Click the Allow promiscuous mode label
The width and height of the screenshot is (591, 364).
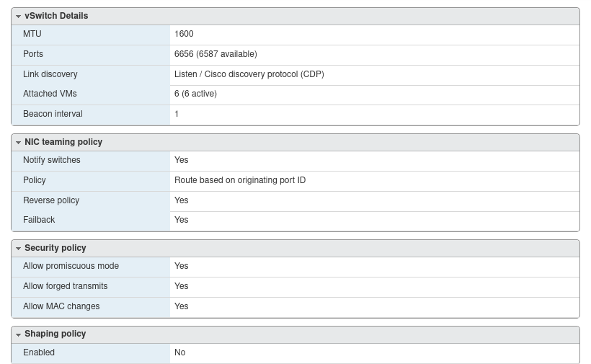tap(71, 266)
